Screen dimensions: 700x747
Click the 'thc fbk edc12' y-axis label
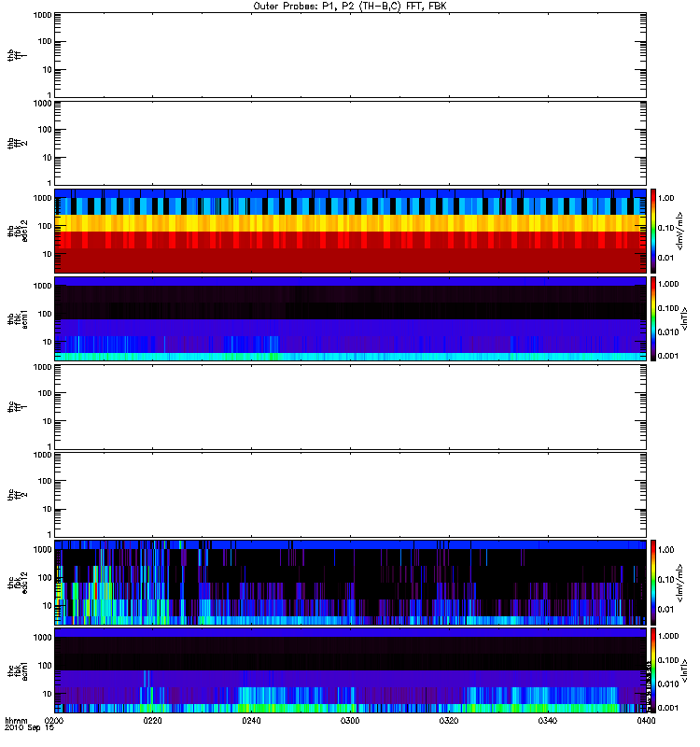tap(18, 582)
